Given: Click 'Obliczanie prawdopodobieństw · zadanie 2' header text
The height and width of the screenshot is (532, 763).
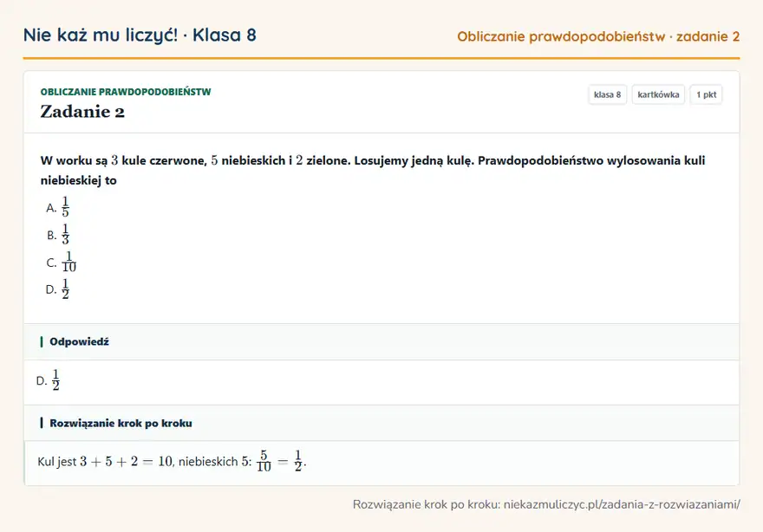Looking at the screenshot, I should coord(598,36).
